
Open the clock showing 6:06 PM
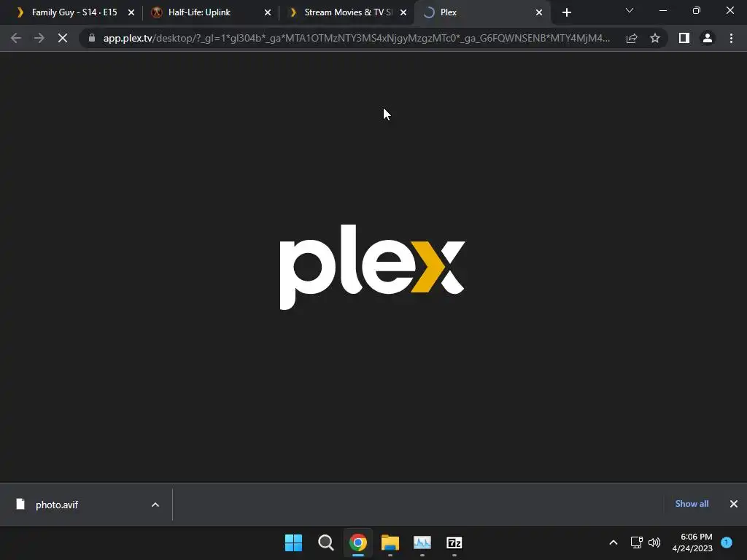692,542
